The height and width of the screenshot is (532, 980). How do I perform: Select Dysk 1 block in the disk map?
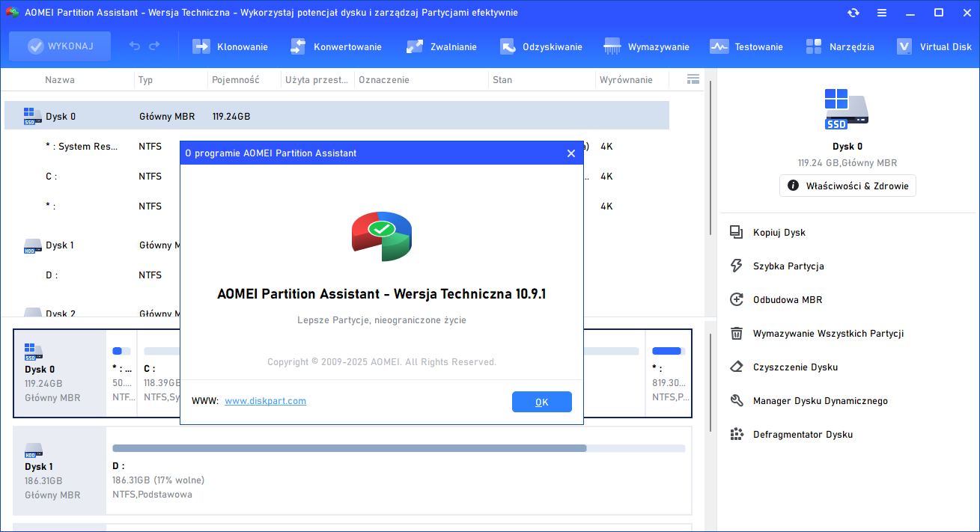click(x=60, y=471)
